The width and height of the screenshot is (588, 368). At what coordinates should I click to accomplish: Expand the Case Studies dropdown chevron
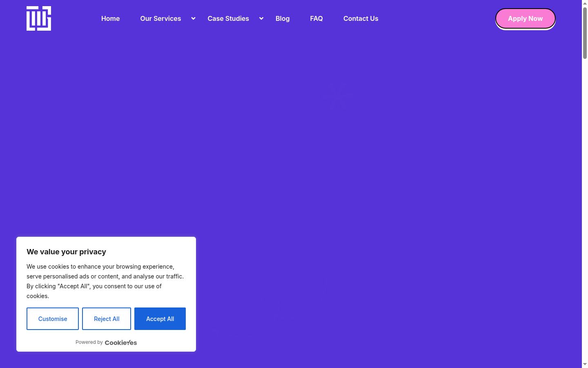261,18
